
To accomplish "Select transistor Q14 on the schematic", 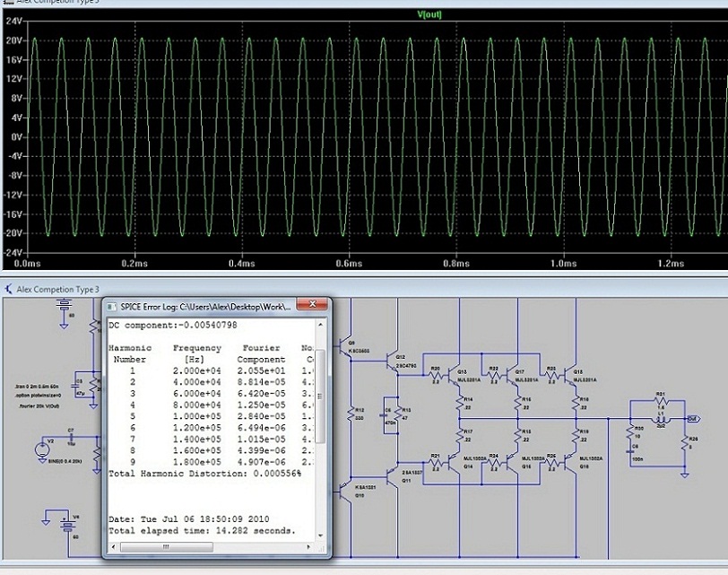I will (x=454, y=462).
